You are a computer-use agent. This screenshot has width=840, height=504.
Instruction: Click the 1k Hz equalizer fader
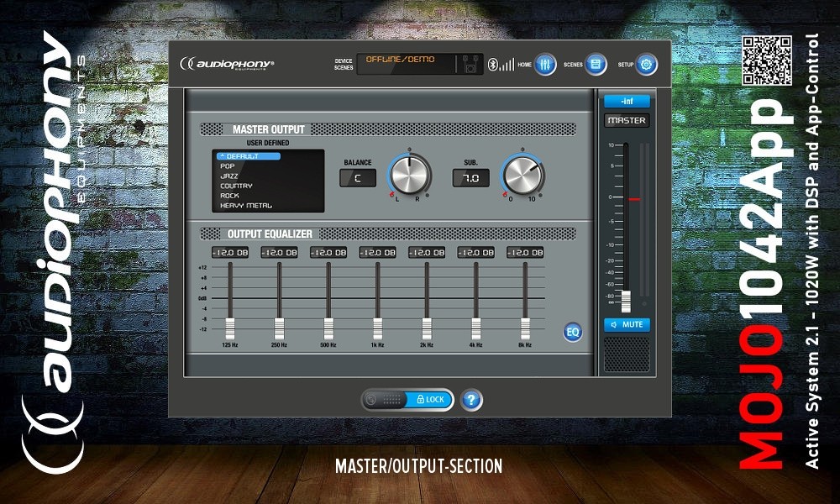378,328
